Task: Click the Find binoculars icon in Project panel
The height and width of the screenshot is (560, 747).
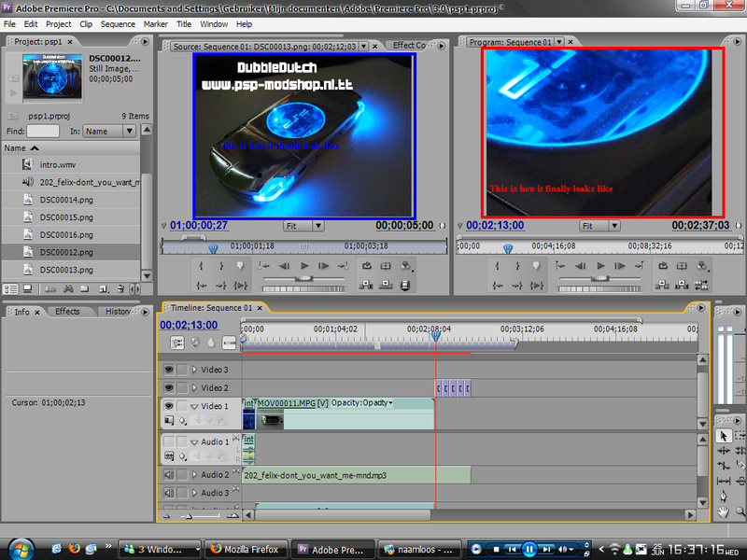Action: point(68,288)
